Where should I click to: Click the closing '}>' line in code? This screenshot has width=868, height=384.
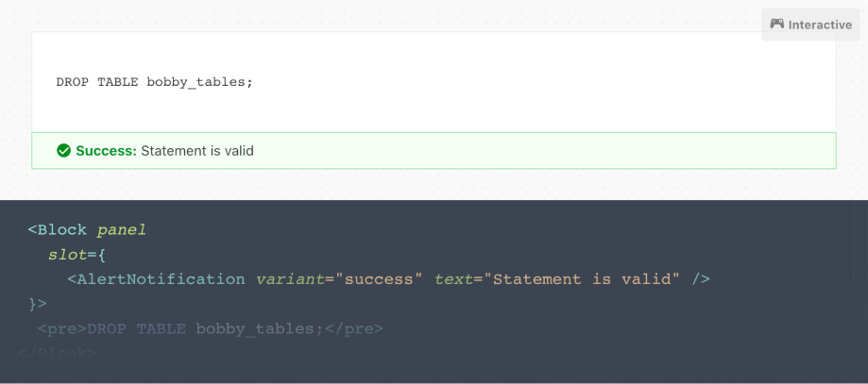click(38, 304)
